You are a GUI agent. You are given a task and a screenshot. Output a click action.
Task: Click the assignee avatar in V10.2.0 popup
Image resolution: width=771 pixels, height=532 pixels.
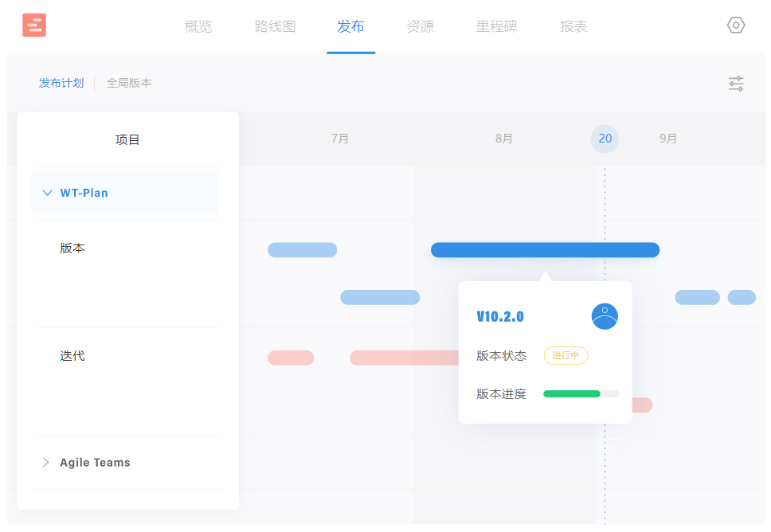point(605,316)
